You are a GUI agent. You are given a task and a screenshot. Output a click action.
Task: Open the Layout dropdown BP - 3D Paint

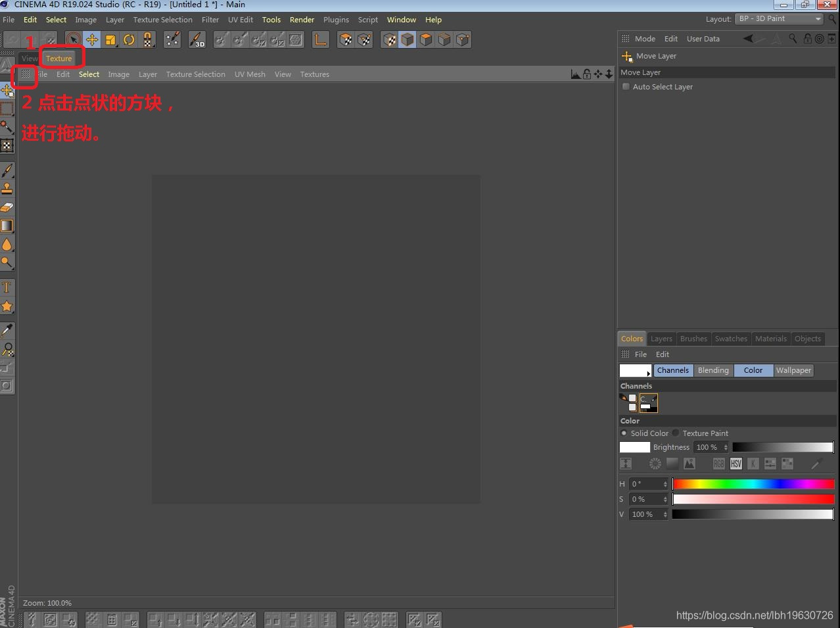click(779, 19)
